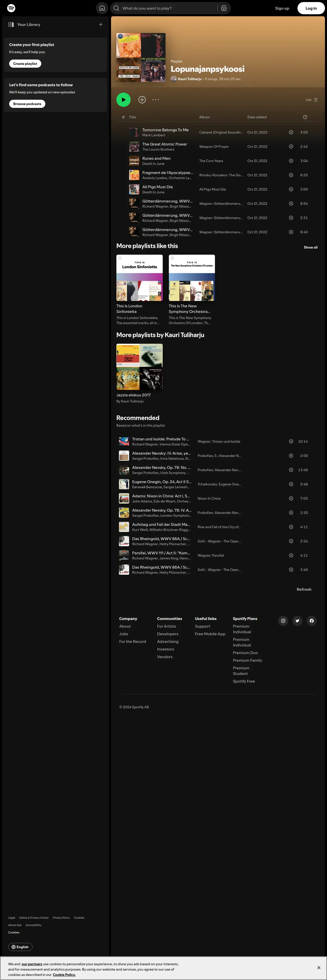Open Free Mobile App link
This screenshot has width=327, height=980.
210,634
